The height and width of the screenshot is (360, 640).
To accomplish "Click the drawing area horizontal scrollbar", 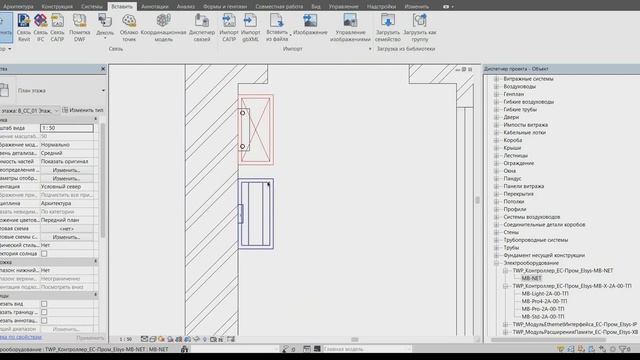I will click(x=355, y=339).
